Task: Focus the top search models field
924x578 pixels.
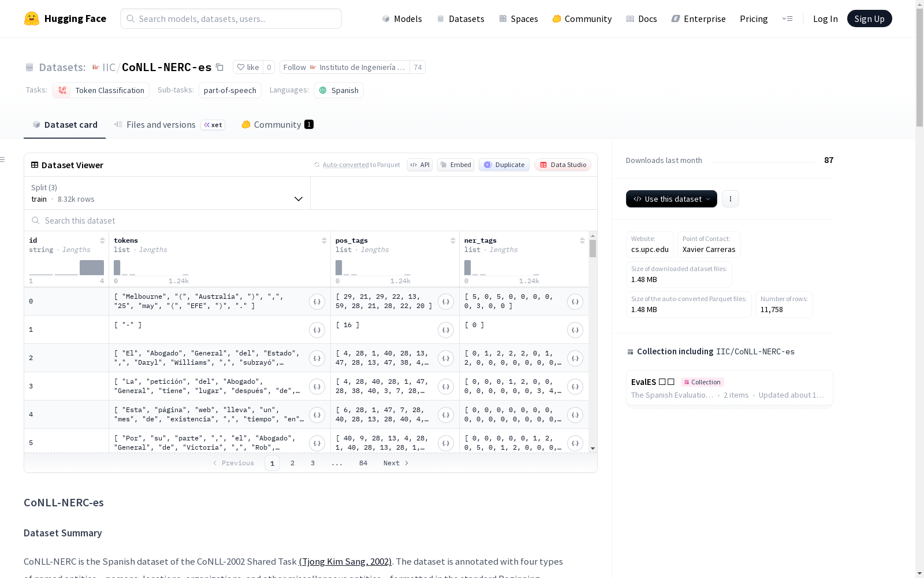Action: [231, 18]
